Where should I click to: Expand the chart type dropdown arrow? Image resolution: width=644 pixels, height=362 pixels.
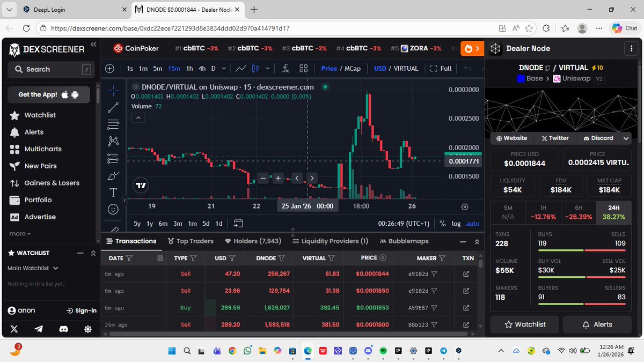click(x=267, y=69)
